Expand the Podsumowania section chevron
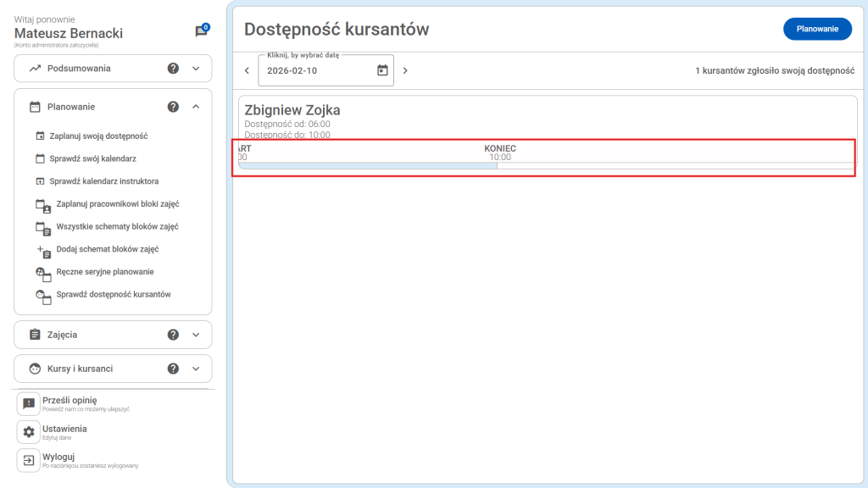This screenshot has width=868, height=488. coord(196,69)
